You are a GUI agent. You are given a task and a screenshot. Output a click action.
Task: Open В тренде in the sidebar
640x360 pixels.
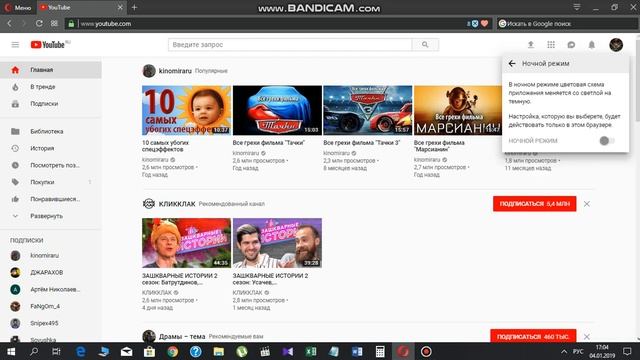tap(51, 87)
